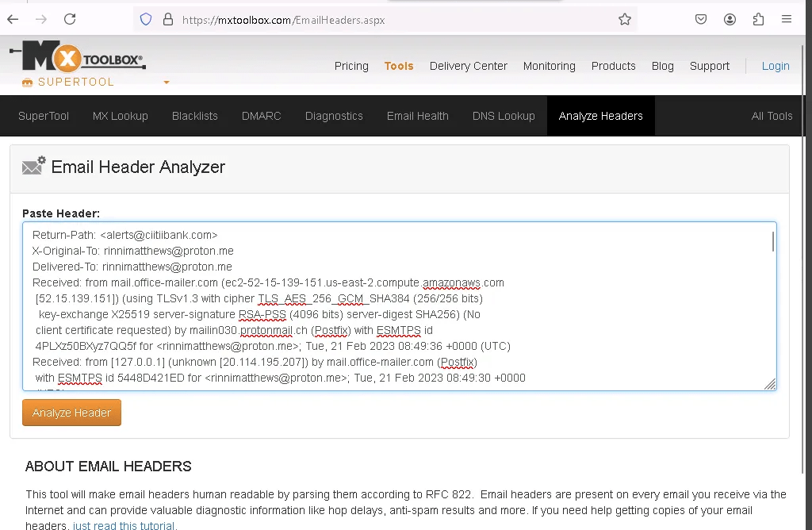
Task: Click the header textarea scrollbar
Action: click(x=772, y=242)
